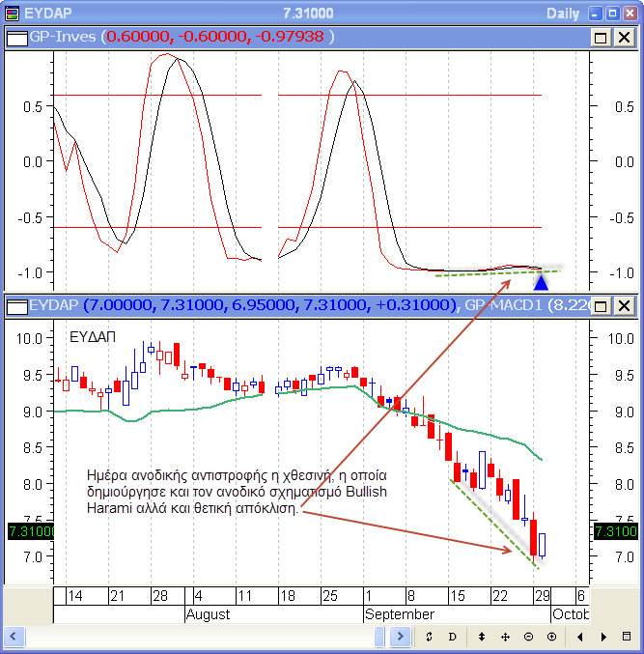Viewport: 644px width, 654px height.
Task: Close the EYDAP price pane
Action: [624, 306]
